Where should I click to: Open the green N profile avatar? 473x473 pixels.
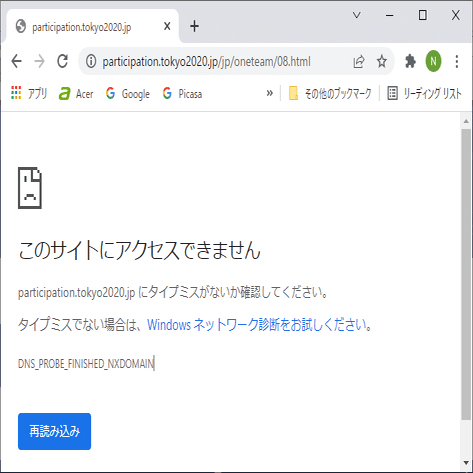(x=433, y=61)
